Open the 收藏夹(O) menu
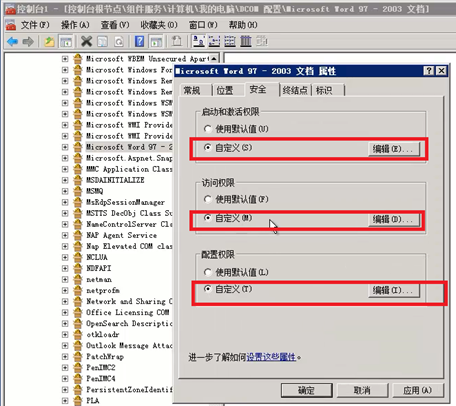The image size is (456, 406). 159,25
